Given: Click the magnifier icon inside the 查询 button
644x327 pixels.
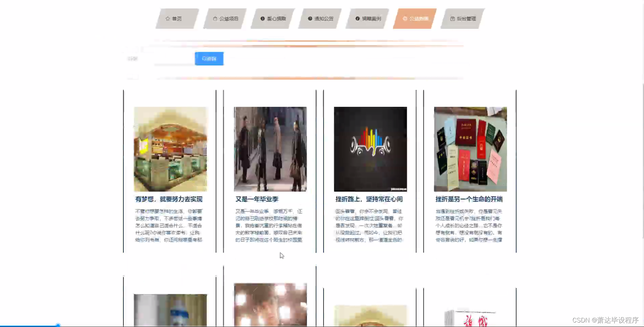Looking at the screenshot, I should click(x=204, y=58).
